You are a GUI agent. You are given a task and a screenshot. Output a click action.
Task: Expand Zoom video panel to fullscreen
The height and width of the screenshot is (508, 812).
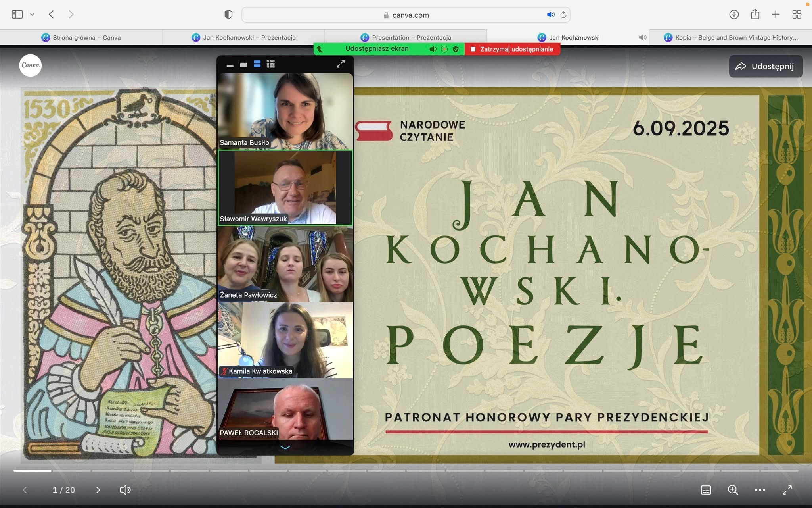click(x=340, y=64)
